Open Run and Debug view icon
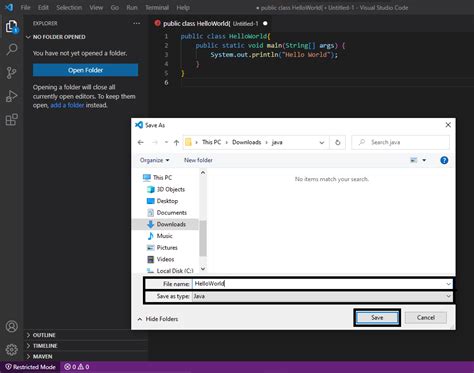The height and width of the screenshot is (373, 474). tap(11, 96)
